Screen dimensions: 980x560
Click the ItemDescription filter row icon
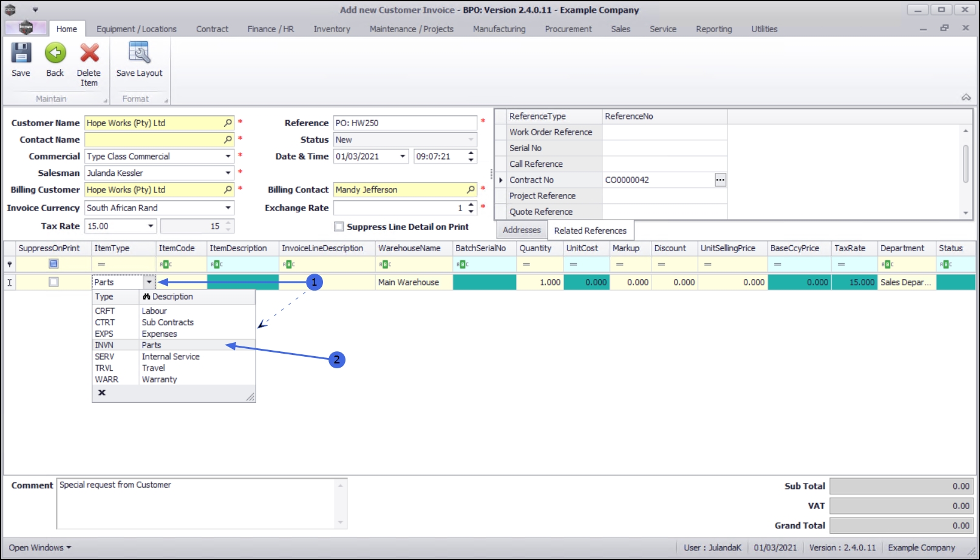[x=217, y=265]
